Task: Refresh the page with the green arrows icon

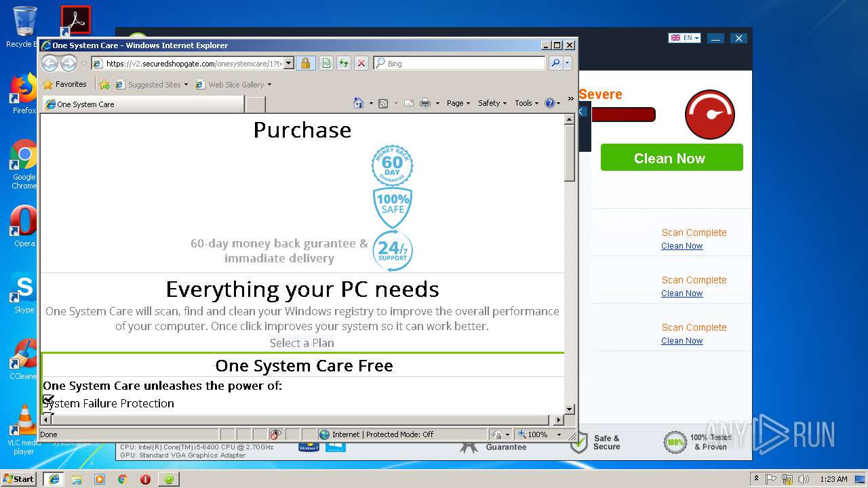Action: 344,63
